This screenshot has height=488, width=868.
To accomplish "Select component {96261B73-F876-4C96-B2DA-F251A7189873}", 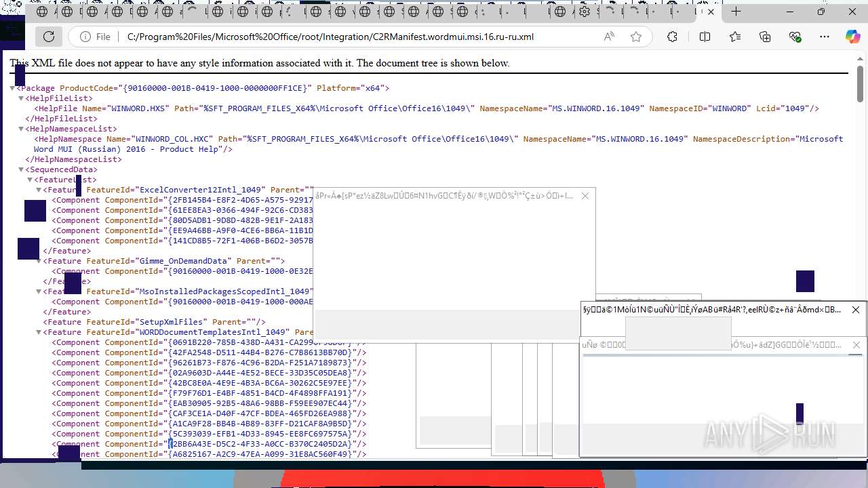I will [x=209, y=363].
